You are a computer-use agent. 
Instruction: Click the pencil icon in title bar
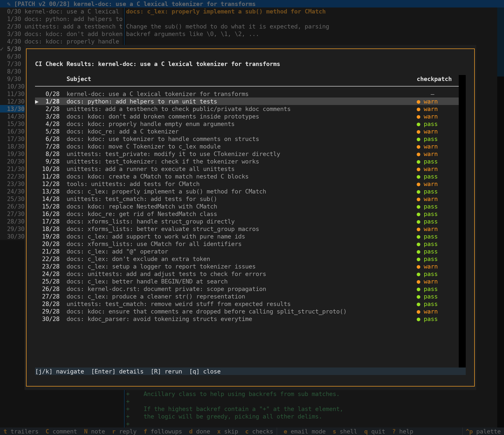[9, 4]
